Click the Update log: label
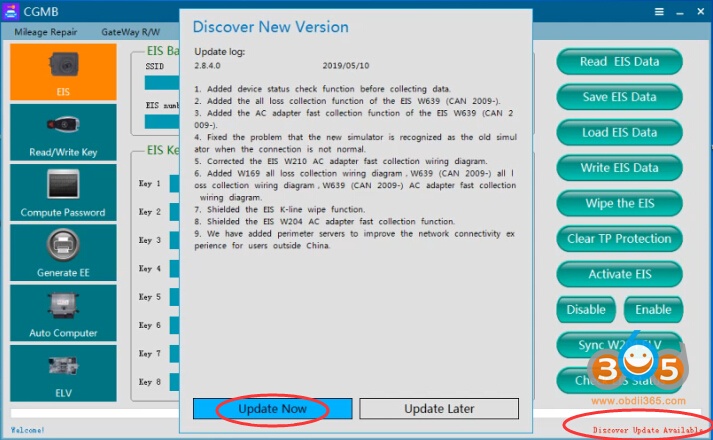The height and width of the screenshot is (440, 713). click(220, 52)
